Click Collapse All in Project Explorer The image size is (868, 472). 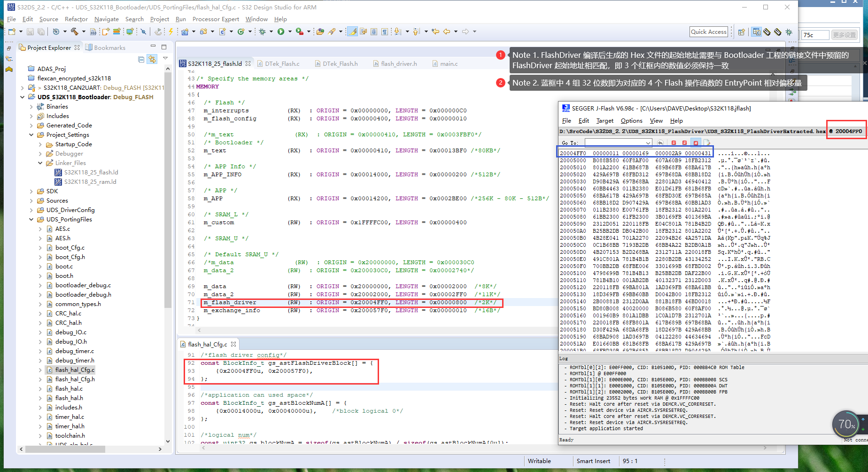(141, 59)
